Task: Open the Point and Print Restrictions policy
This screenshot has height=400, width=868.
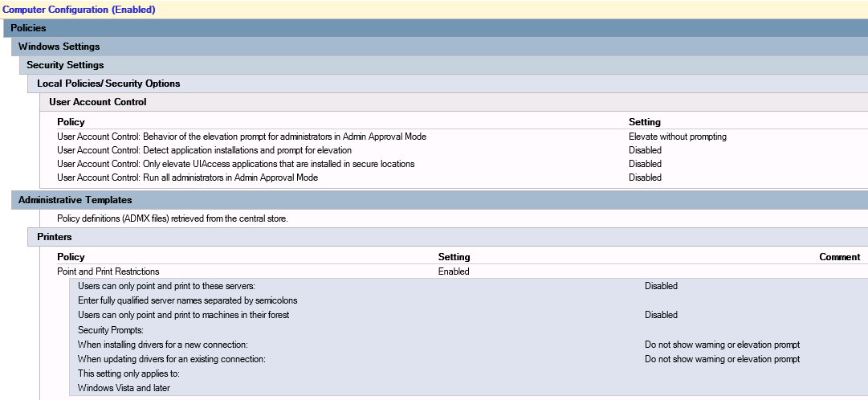Action: click(x=108, y=271)
